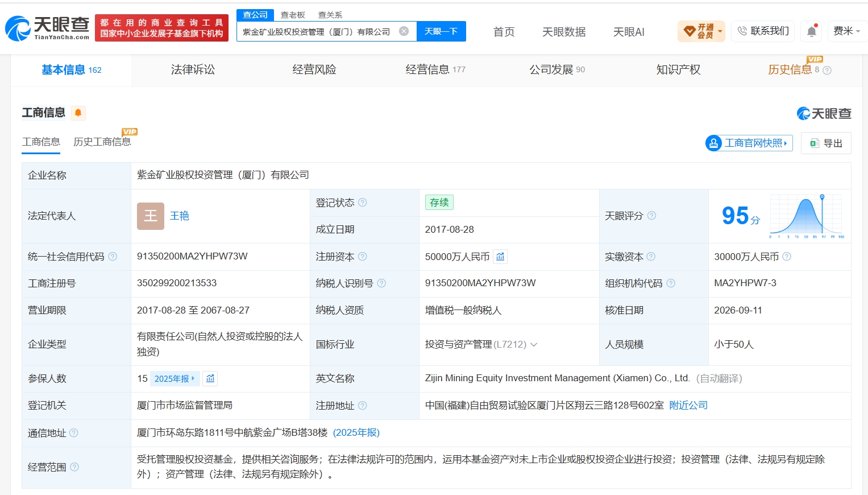Screen dimensions: 868x495
Task: Select the 查老板 search tab
Action: pyautogui.click(x=293, y=15)
